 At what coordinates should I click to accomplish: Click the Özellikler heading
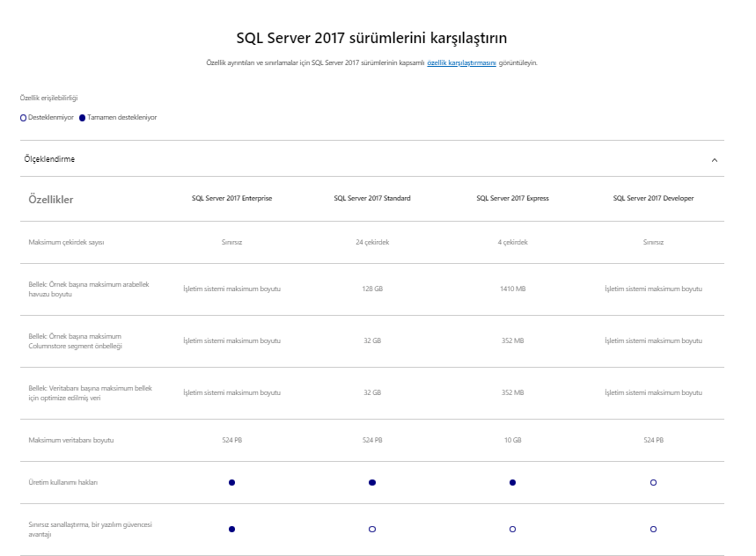tap(51, 200)
